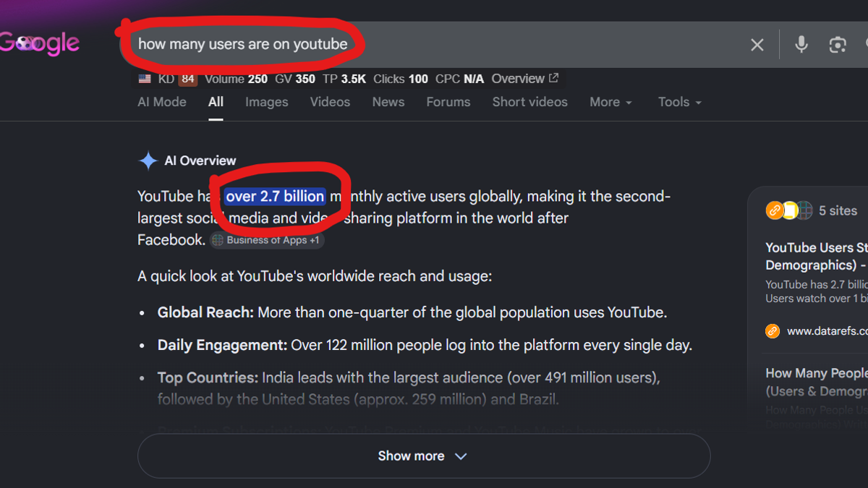Expand the More dropdown
The width and height of the screenshot is (868, 488).
610,103
